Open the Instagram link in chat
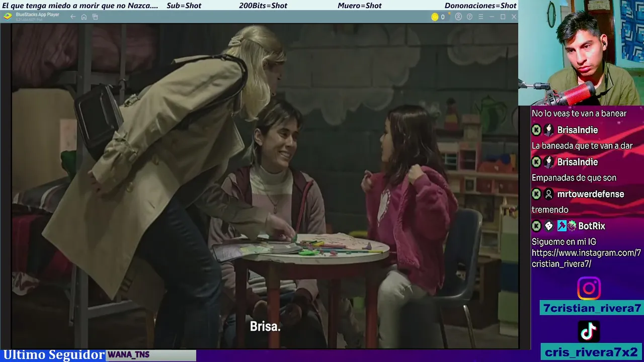The width and height of the screenshot is (644, 362). (x=586, y=258)
